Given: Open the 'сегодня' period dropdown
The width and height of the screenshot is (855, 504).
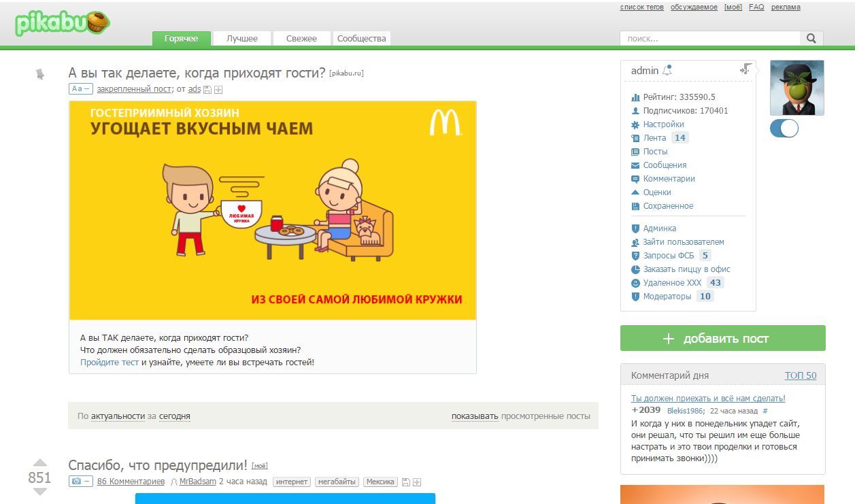Looking at the screenshot, I should [x=175, y=416].
